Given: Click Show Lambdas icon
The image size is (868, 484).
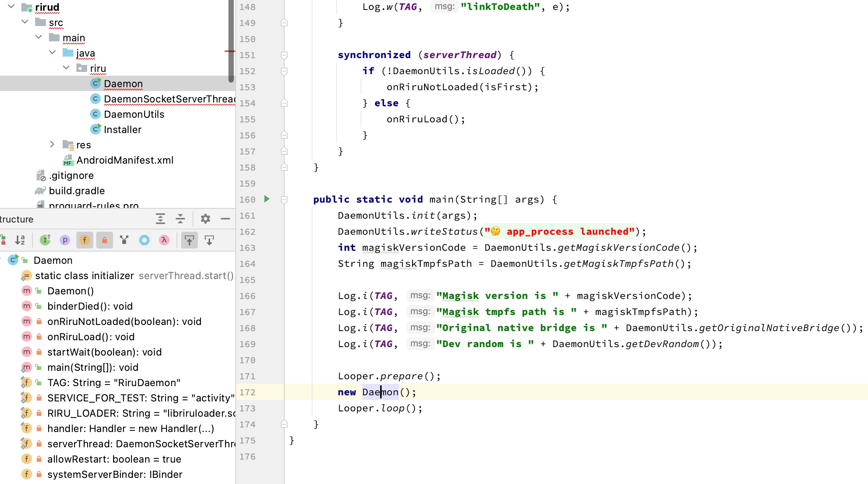Looking at the screenshot, I should point(164,240).
